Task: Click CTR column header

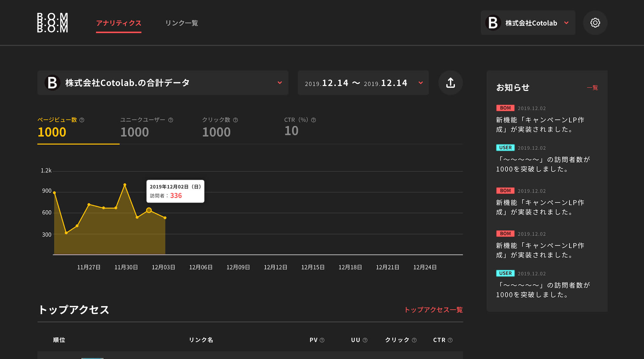Action: pos(439,340)
